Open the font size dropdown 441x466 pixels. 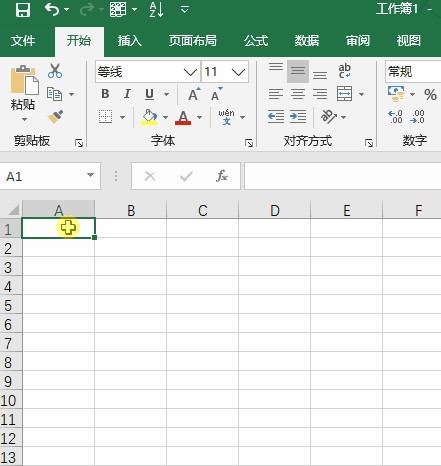point(225,72)
